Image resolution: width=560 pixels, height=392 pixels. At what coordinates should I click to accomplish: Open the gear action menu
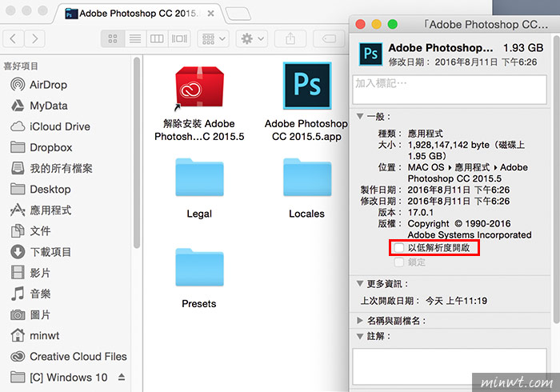click(x=252, y=38)
